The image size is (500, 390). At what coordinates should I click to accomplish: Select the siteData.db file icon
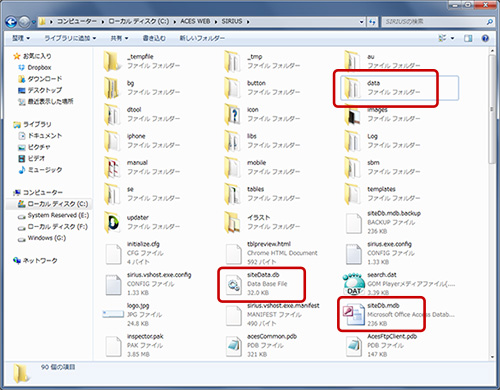[233, 284]
